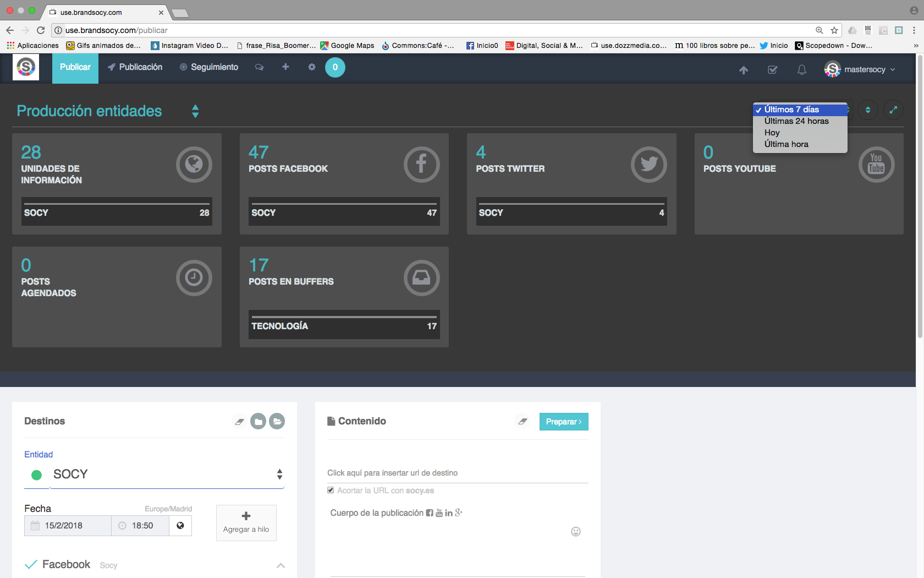Click the open folder icon in Destinos

point(277,421)
